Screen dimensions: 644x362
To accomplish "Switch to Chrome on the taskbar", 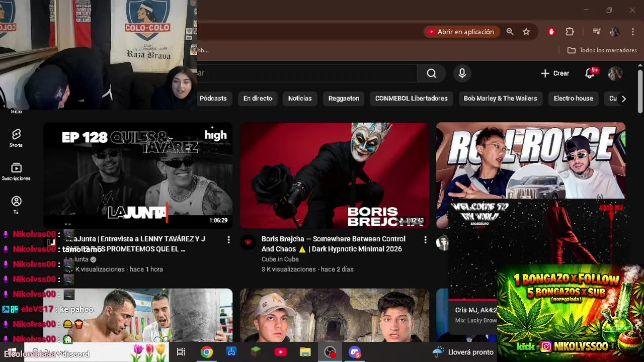I will click(206, 352).
